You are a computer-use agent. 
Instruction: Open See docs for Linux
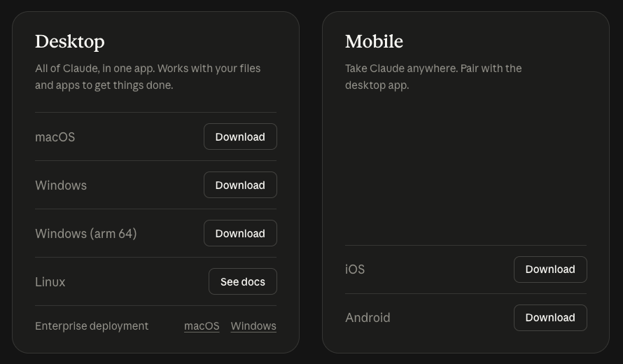[243, 281]
